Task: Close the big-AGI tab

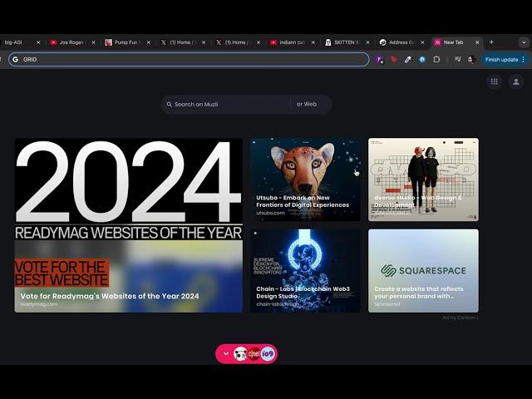Action: (x=38, y=42)
